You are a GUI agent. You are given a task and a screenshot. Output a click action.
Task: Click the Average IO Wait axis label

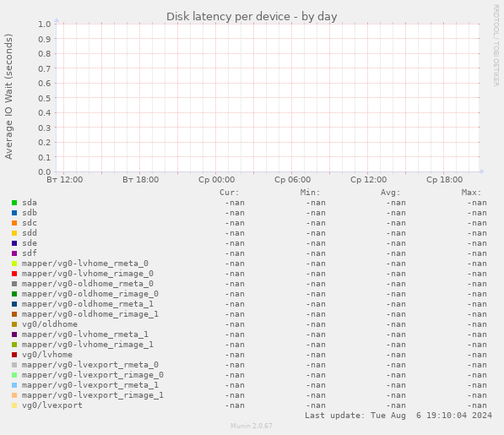click(8, 96)
